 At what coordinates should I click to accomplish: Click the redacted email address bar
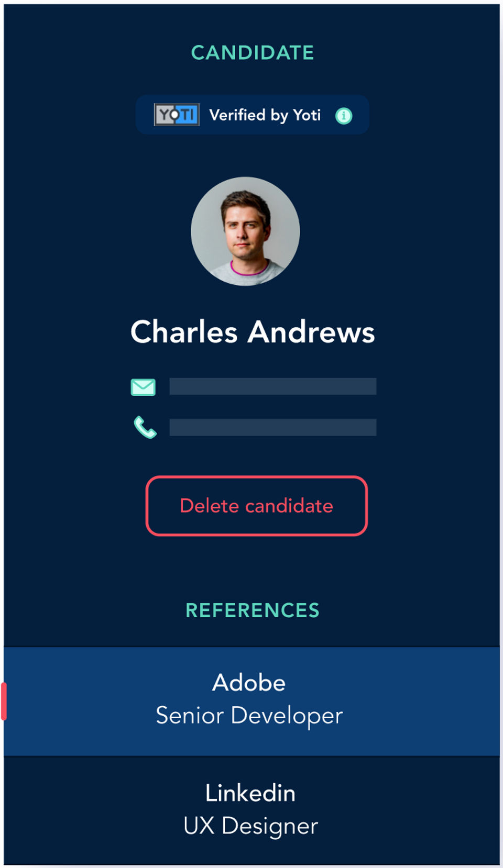(272, 386)
